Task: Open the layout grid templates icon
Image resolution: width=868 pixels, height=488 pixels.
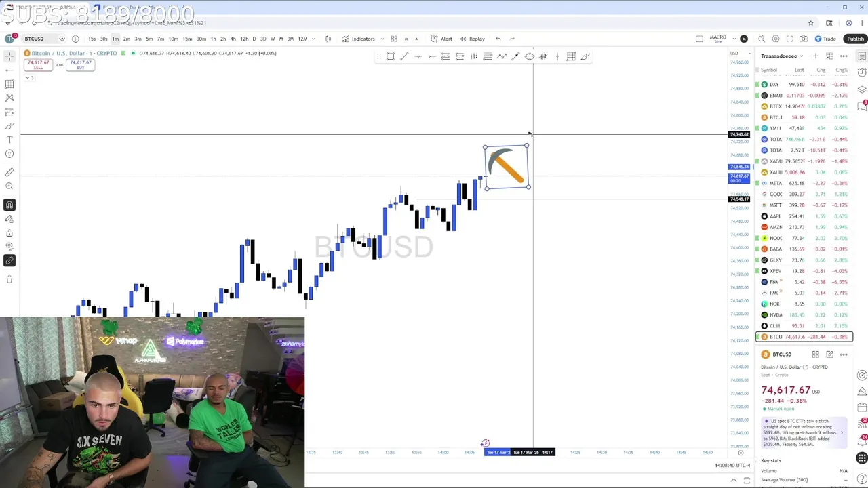Action: (x=394, y=39)
